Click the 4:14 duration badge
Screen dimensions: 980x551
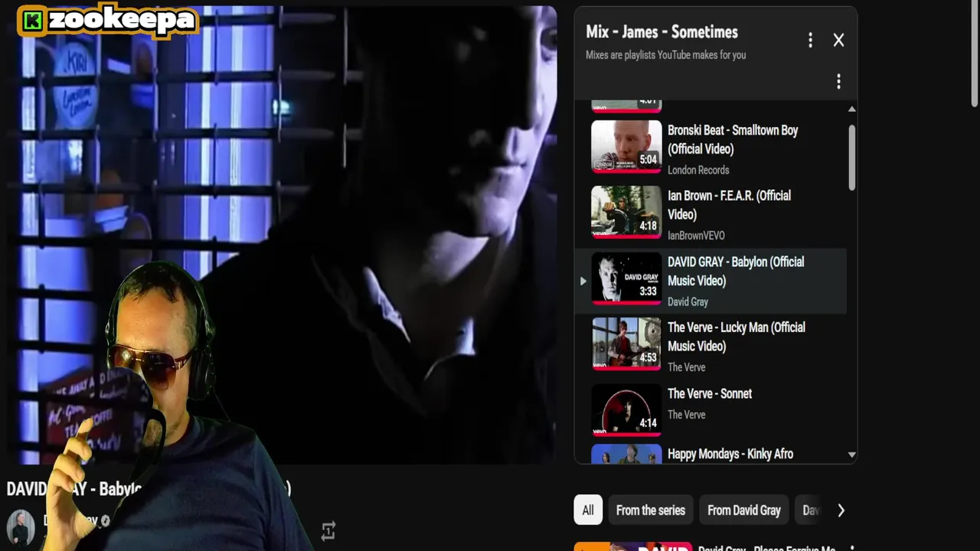648,423
